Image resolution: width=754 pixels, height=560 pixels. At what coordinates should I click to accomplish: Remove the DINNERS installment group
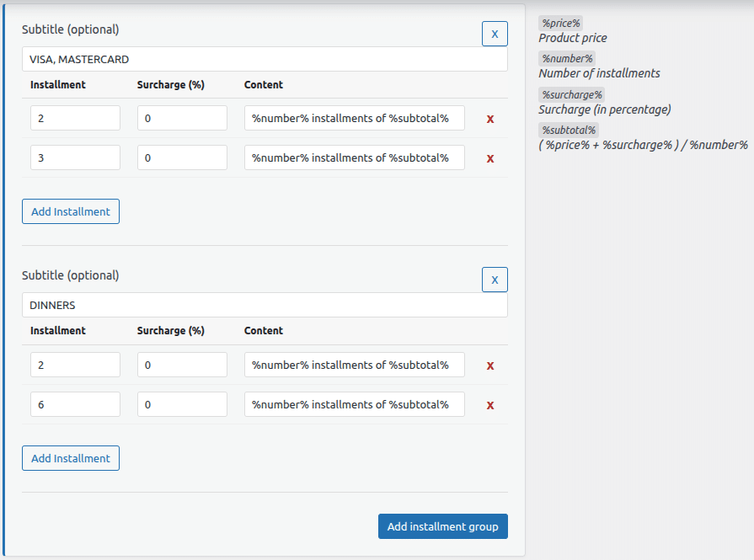(495, 280)
